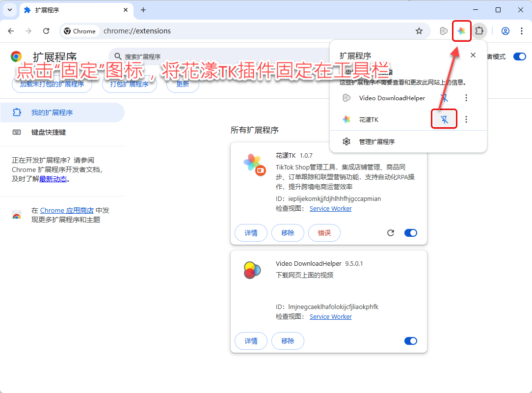Open the Chrome 应用商店 link

(67, 211)
